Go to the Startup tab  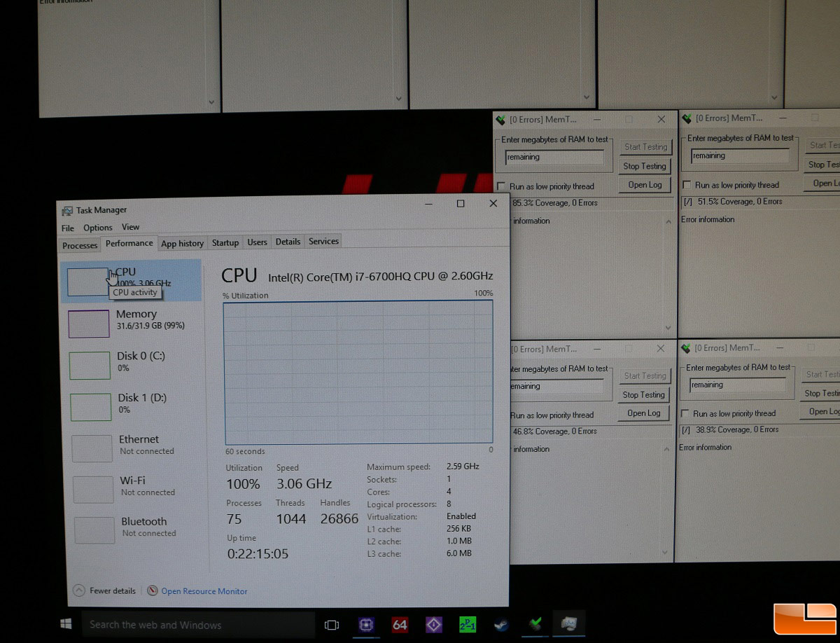pyautogui.click(x=225, y=243)
